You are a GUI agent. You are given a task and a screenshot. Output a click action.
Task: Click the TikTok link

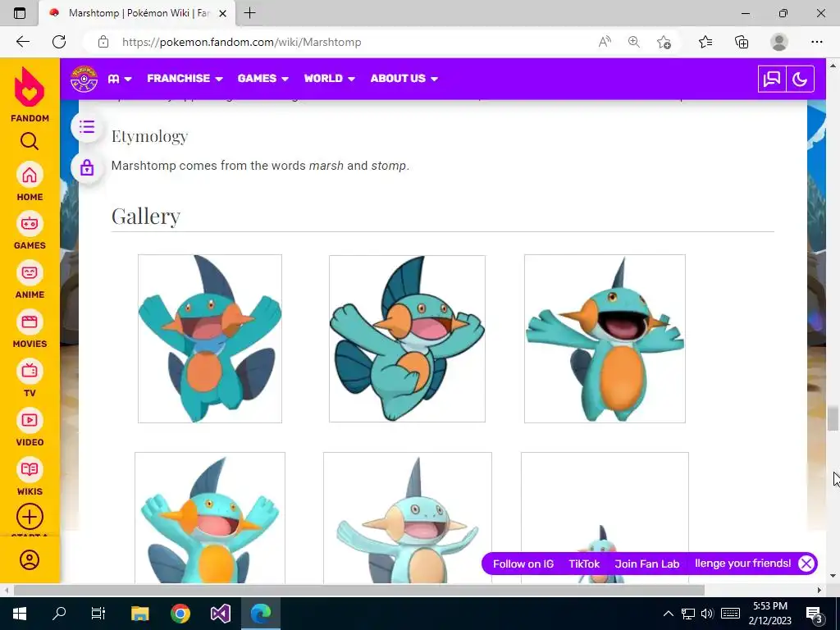tap(584, 564)
